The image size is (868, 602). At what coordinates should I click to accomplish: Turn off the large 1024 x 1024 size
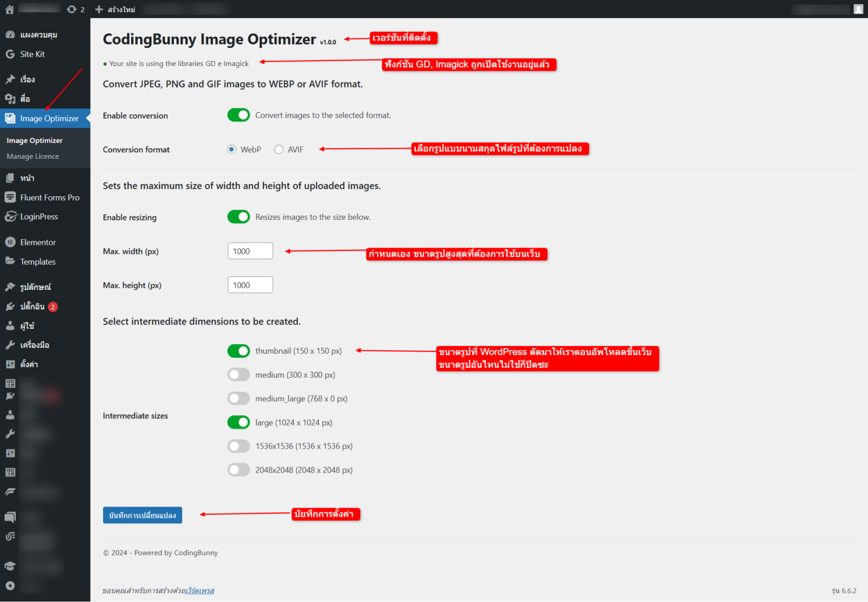[x=238, y=422]
